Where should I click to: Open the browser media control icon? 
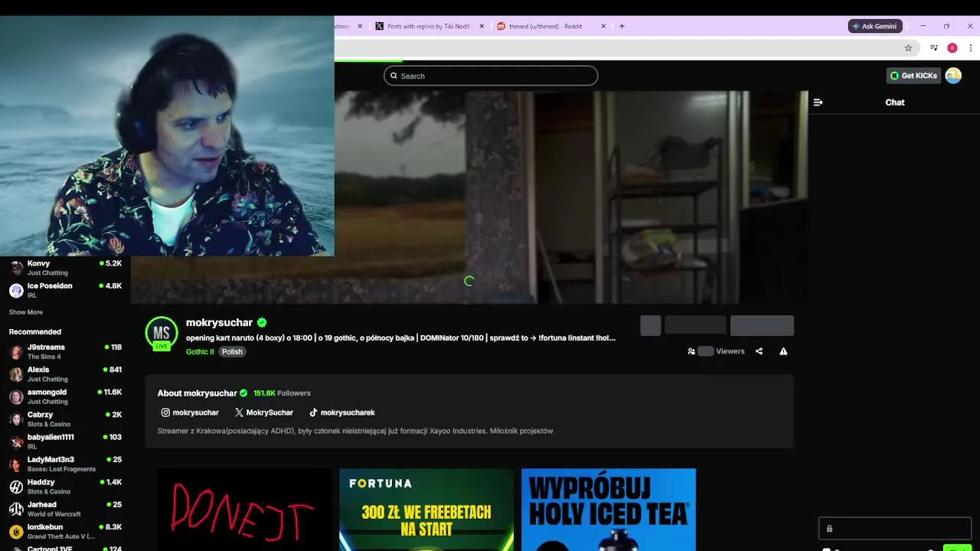pyautogui.click(x=933, y=47)
